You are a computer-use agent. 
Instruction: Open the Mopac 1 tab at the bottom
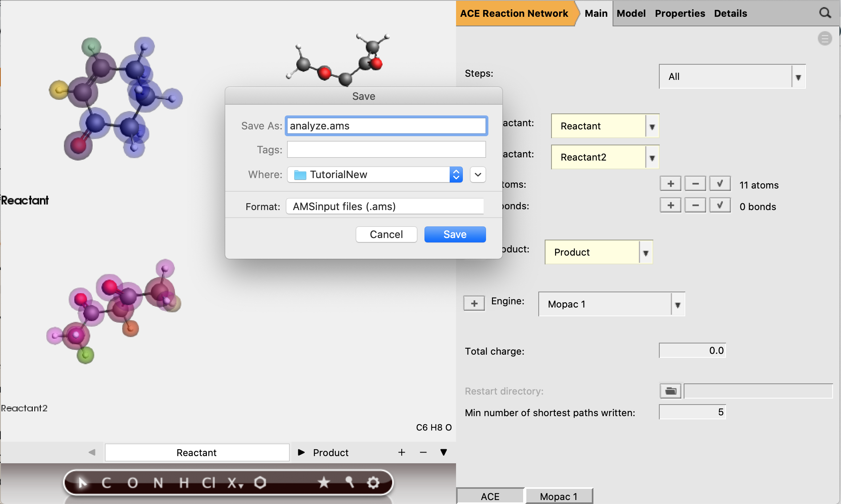point(559,496)
